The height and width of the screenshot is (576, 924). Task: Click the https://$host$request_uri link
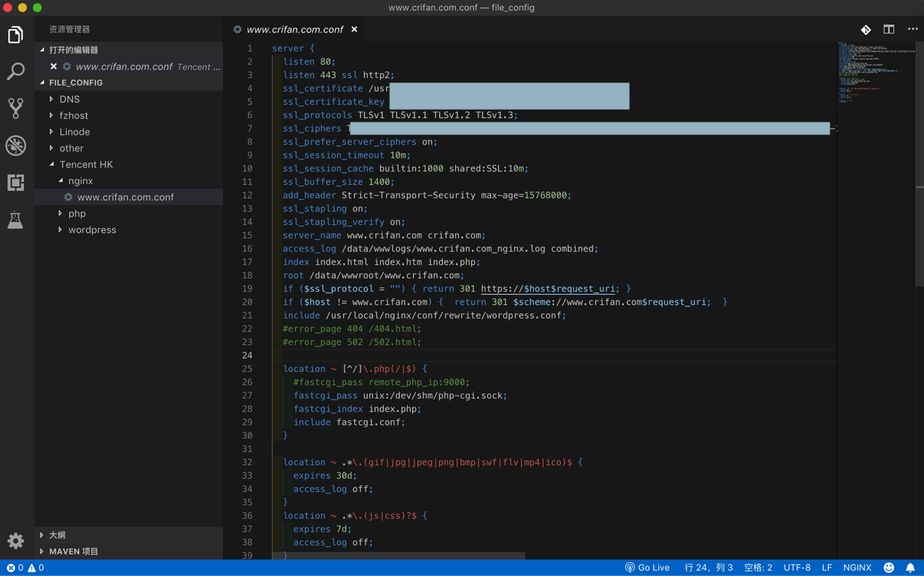(x=547, y=289)
